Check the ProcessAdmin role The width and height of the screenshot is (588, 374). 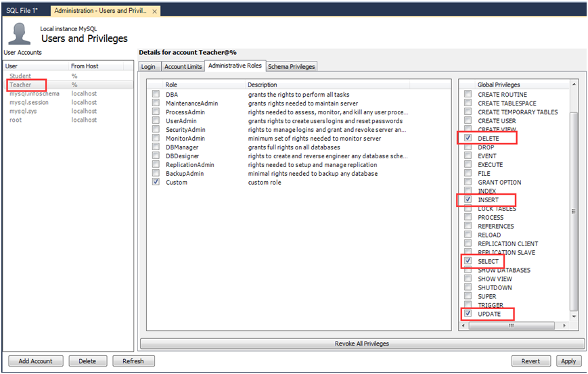coord(156,112)
